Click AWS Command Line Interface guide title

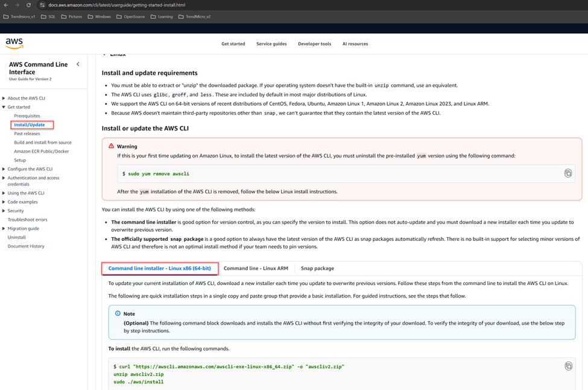[x=38, y=68]
